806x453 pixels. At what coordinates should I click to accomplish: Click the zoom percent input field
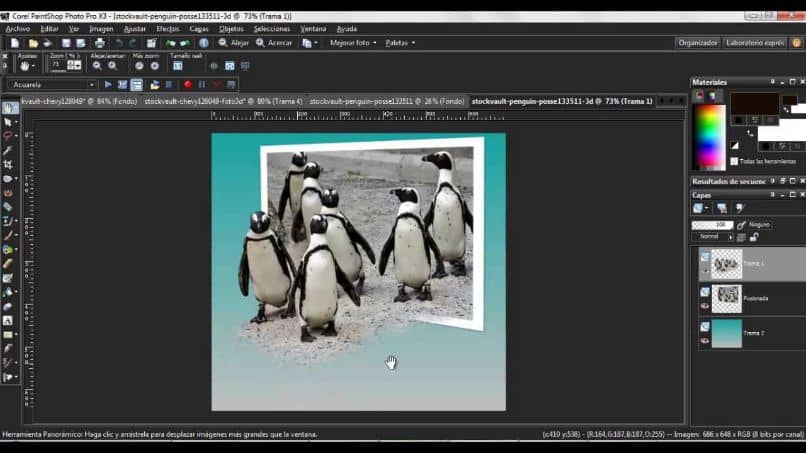pos(58,65)
